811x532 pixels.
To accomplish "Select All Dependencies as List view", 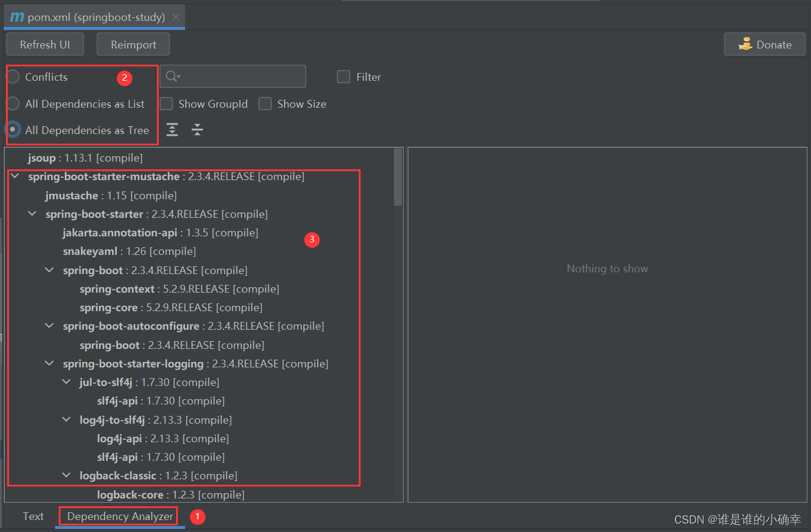I will (13, 104).
